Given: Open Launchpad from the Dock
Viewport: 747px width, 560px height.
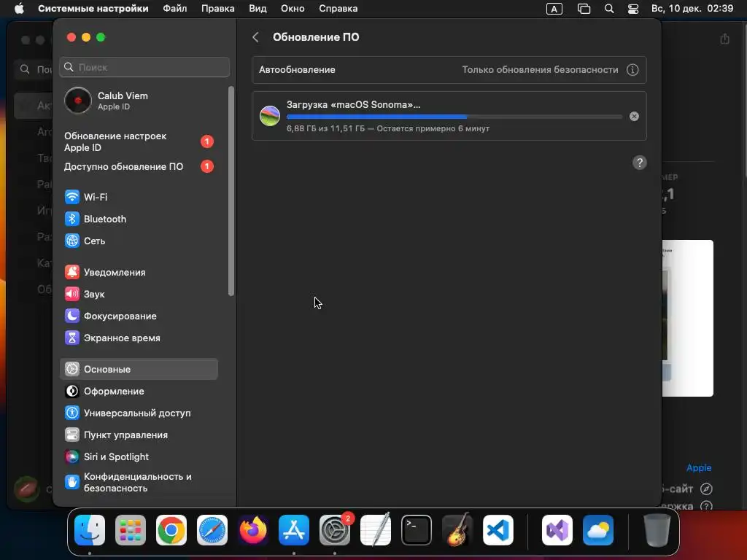Looking at the screenshot, I should [131, 530].
